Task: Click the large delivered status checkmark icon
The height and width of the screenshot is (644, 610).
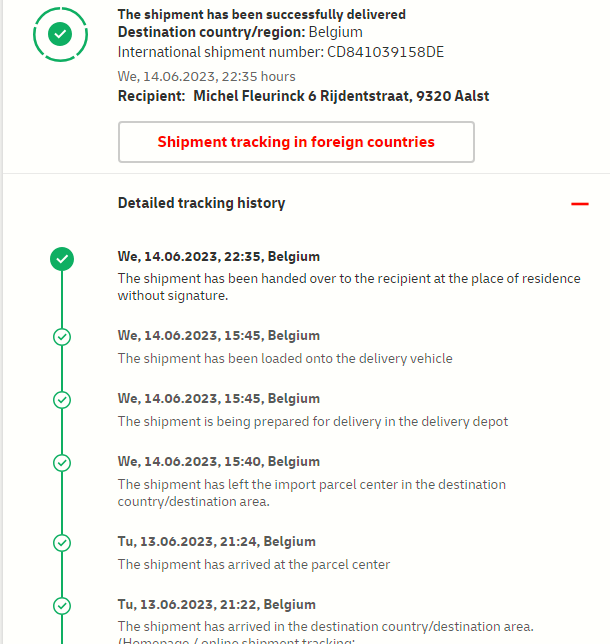Action: (61, 35)
